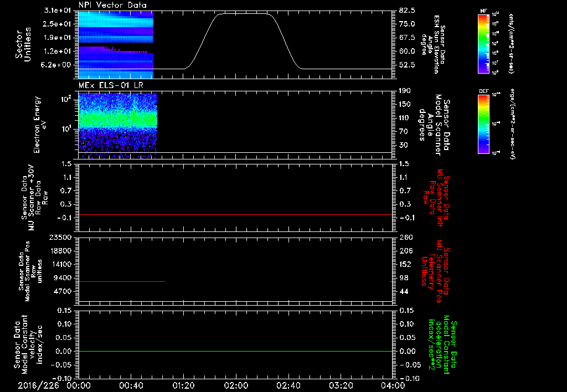Click the '03:20' time axis label
This screenshot has width=567, height=392.
(x=341, y=385)
